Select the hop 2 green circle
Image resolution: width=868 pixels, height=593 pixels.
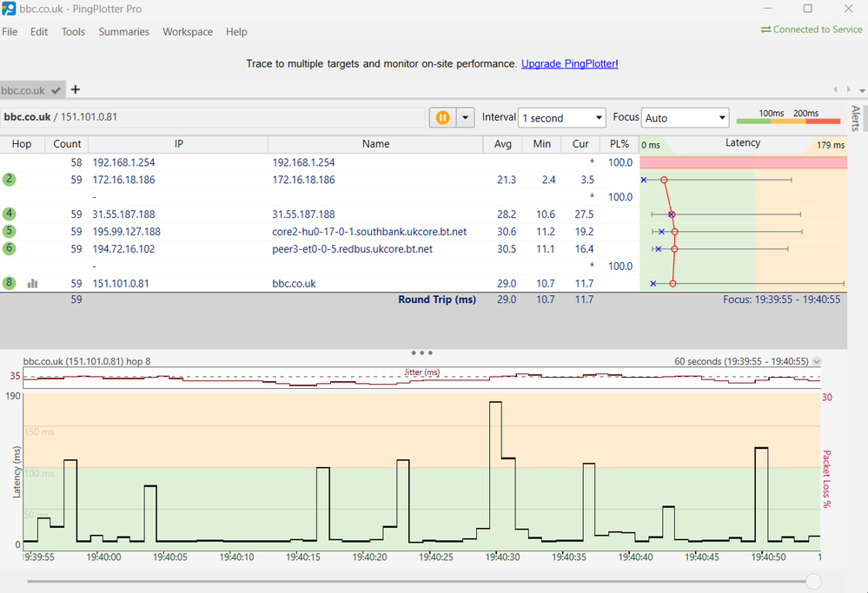pos(10,180)
